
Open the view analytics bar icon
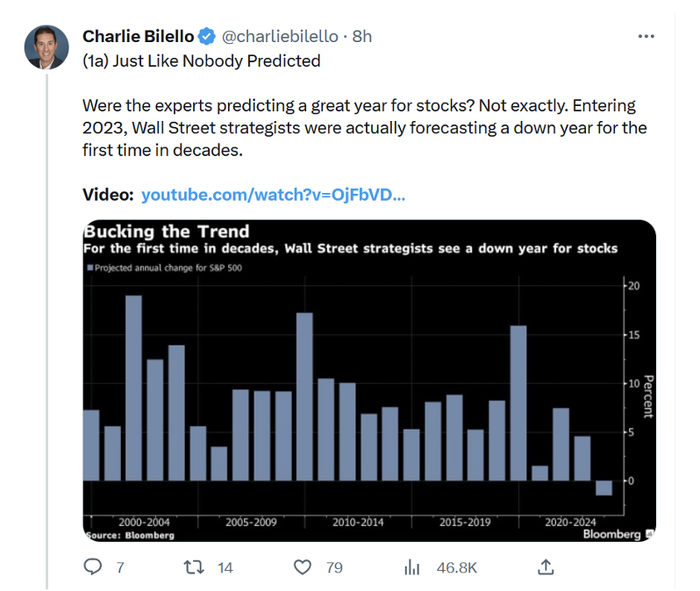[x=412, y=567]
